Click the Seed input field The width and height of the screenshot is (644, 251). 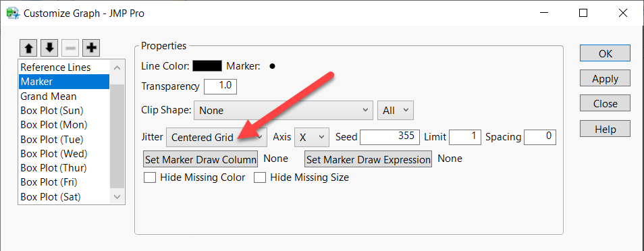390,137
